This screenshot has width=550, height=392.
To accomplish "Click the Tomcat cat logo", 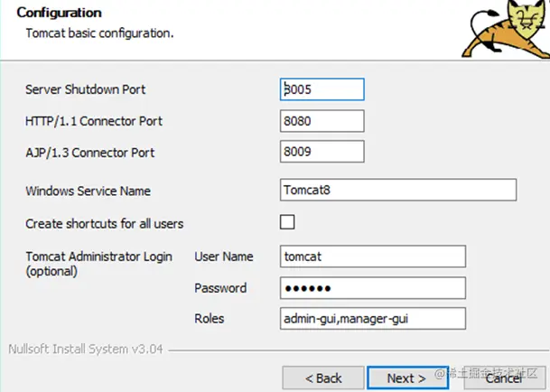I will coord(505,28).
